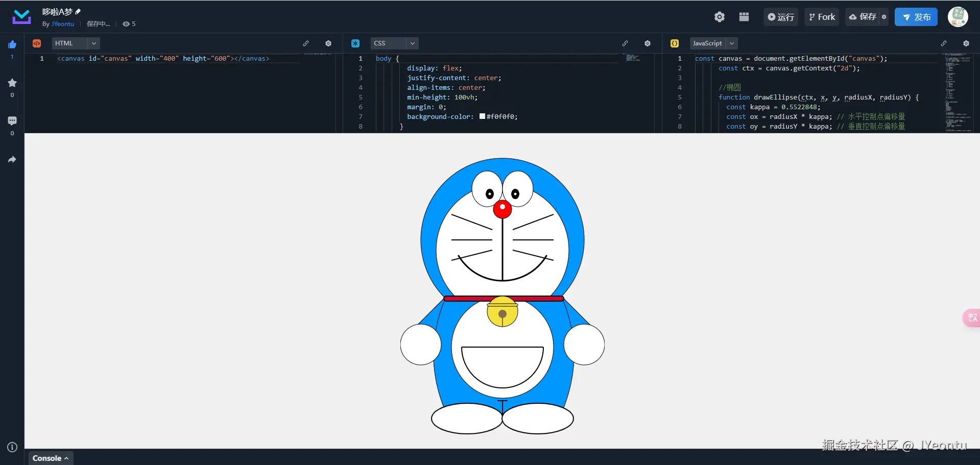Viewport: 980px width, 465px height.
Task: Fork this project
Action: click(822, 17)
